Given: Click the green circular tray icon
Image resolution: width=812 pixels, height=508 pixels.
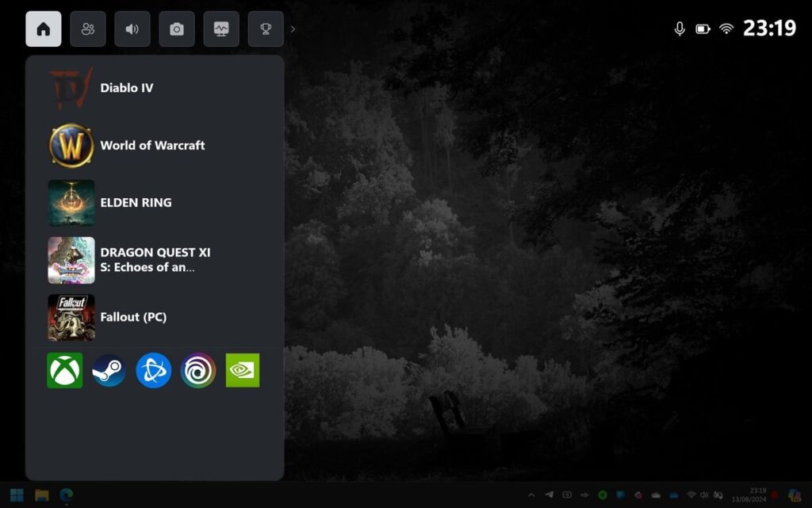Looking at the screenshot, I should (603, 495).
